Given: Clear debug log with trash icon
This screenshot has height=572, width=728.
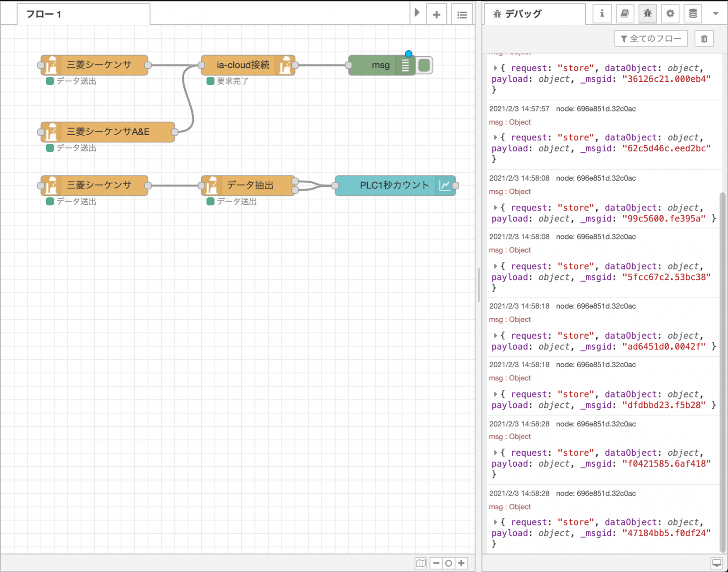Looking at the screenshot, I should coord(704,39).
